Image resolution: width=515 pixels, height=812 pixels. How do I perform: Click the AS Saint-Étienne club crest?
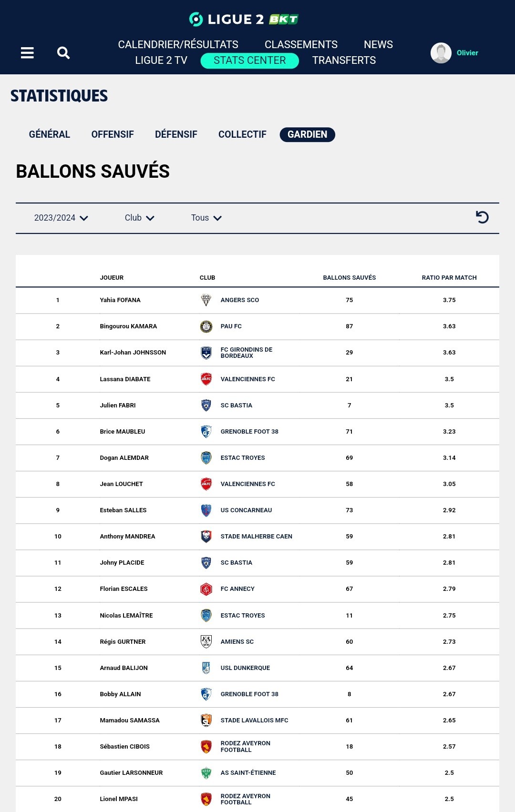click(206, 773)
